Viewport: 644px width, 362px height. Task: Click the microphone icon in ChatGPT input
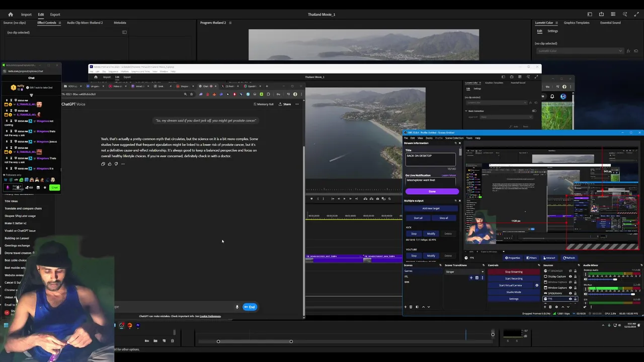point(237,307)
